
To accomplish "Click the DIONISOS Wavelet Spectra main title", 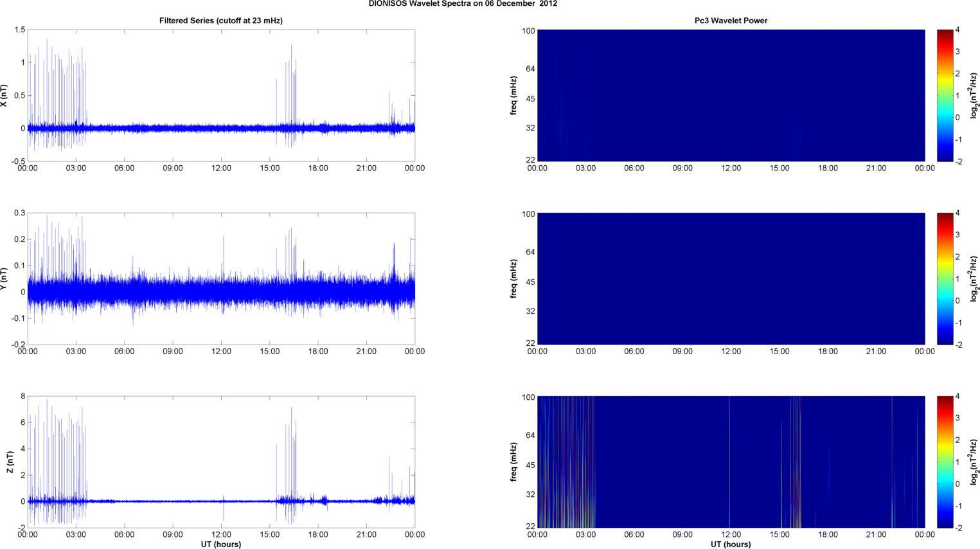I will point(463,4).
